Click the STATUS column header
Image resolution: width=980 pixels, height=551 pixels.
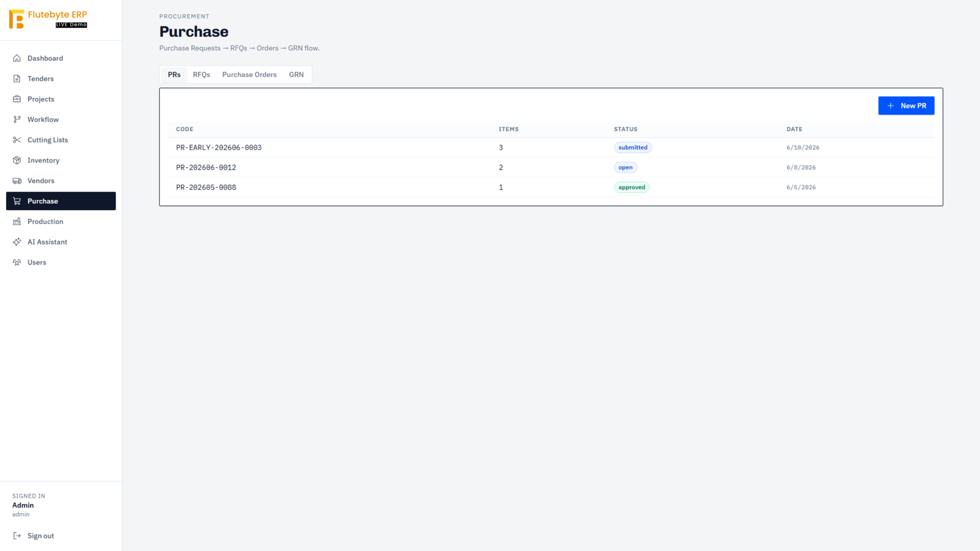coord(625,129)
